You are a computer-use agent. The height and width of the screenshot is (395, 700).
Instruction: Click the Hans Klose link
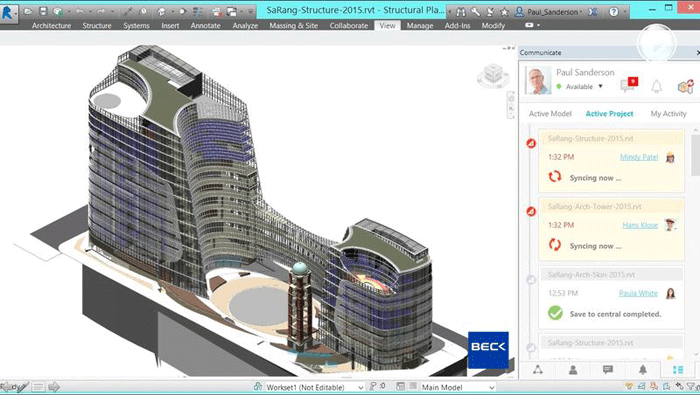(x=640, y=225)
